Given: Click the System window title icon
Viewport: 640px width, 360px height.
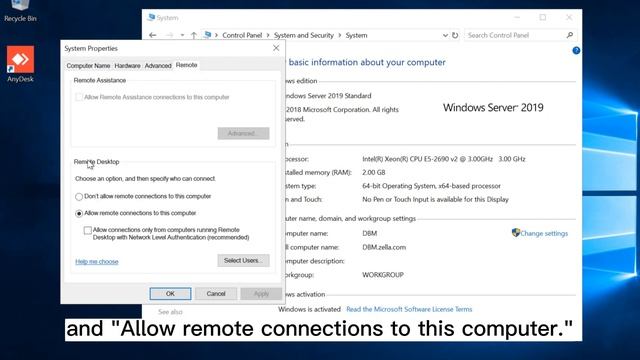Looking at the screenshot, I should point(151,18).
